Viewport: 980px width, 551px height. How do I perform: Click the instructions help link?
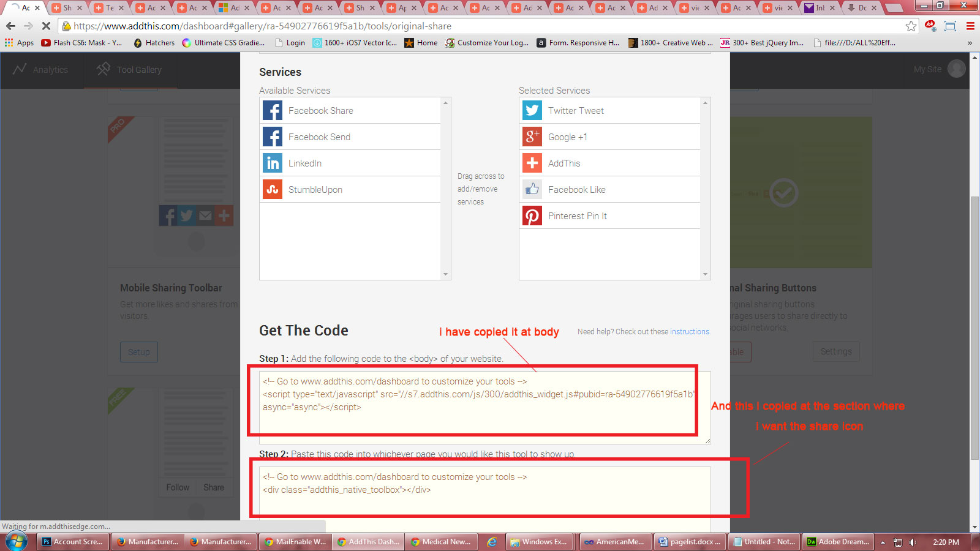(x=689, y=332)
